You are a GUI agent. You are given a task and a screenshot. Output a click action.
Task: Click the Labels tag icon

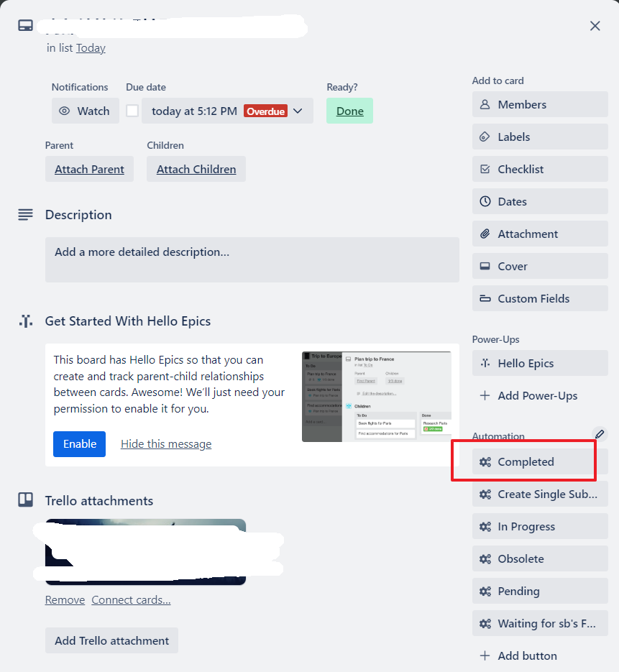pyautogui.click(x=485, y=137)
